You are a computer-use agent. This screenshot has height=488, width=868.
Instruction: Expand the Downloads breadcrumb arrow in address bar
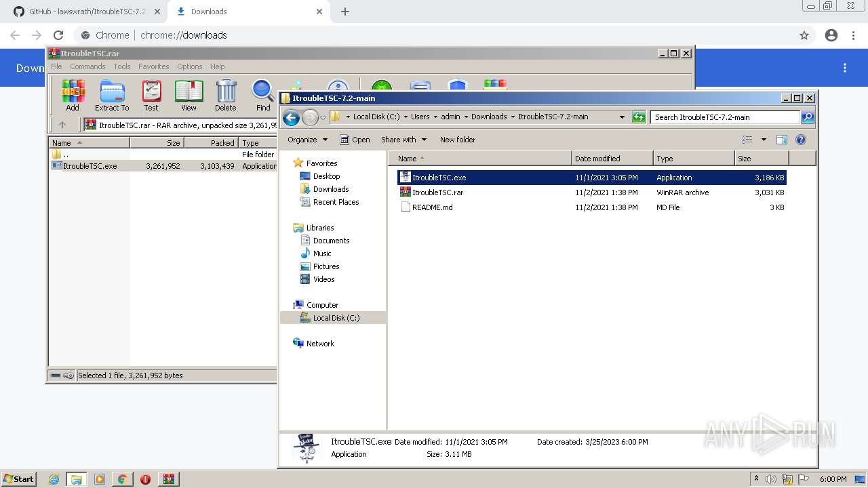point(513,117)
